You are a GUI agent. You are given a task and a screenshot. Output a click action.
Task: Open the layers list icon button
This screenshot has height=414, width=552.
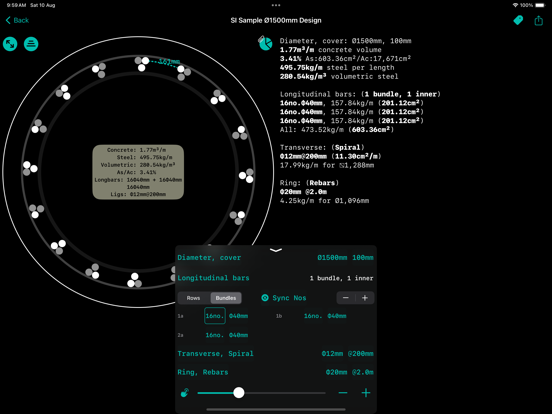point(31,44)
